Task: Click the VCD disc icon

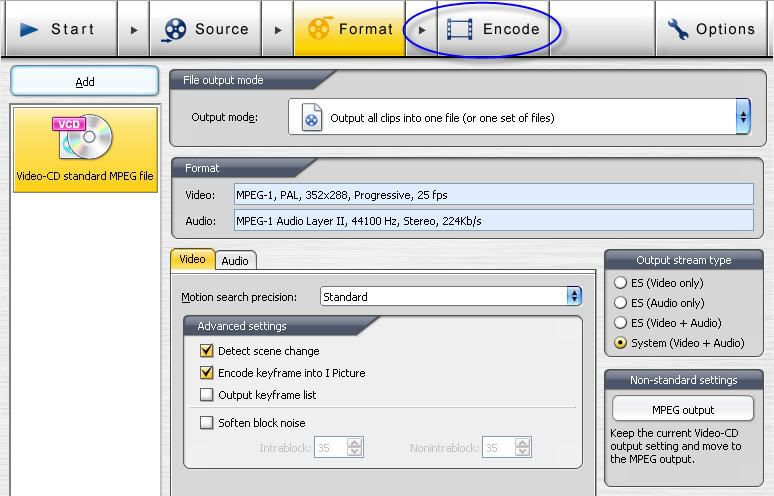Action: point(83,137)
